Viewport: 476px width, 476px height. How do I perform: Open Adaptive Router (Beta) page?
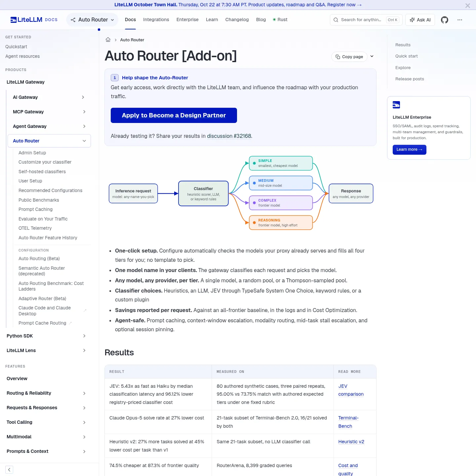42,298
